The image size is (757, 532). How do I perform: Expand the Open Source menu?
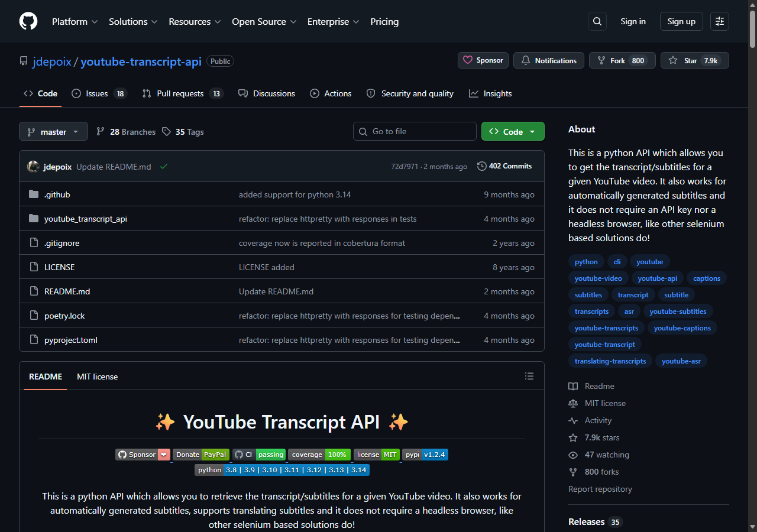(264, 21)
